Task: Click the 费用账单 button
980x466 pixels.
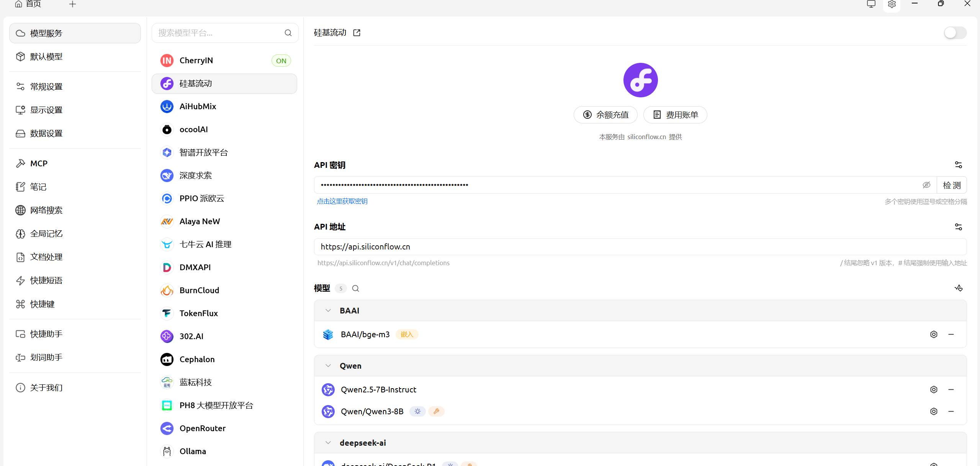Action: click(x=675, y=115)
